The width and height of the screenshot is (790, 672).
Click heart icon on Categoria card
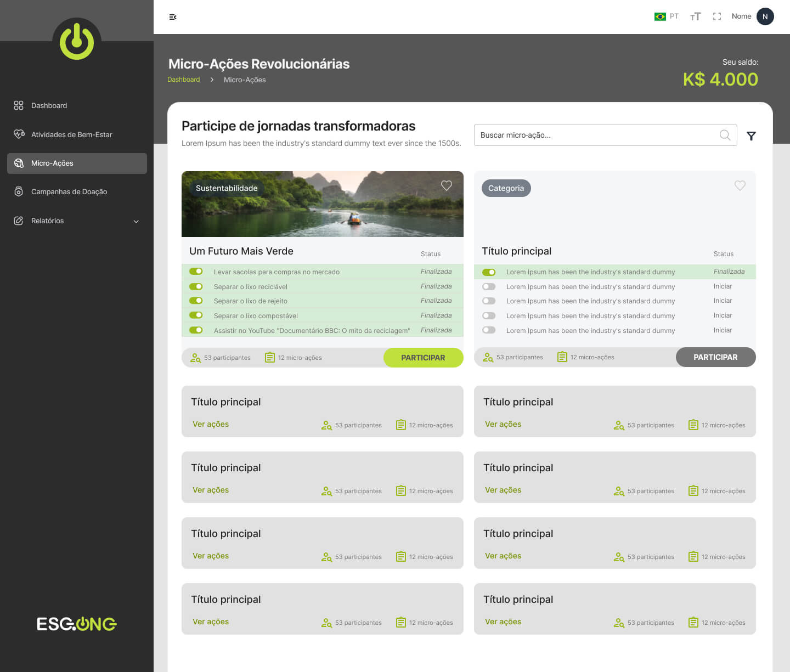[x=740, y=186]
